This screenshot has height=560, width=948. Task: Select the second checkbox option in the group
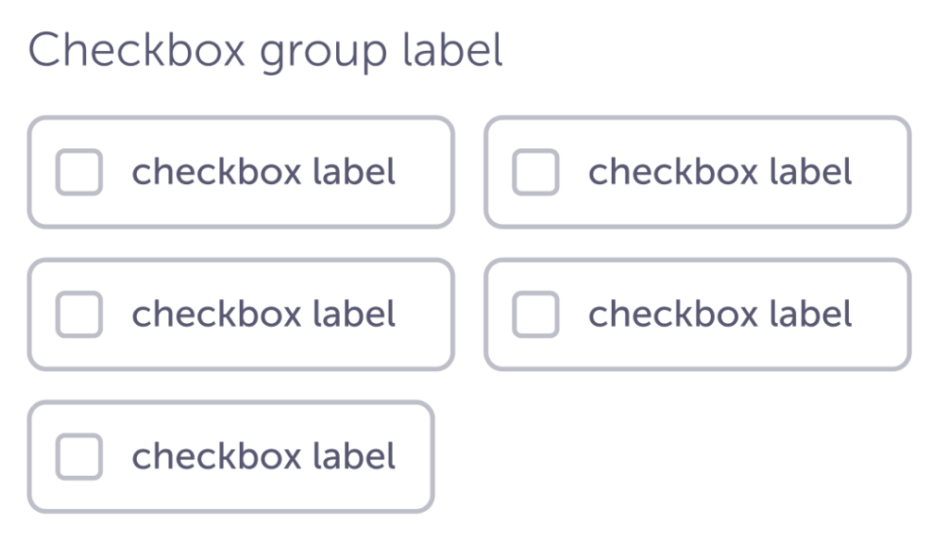(535, 172)
